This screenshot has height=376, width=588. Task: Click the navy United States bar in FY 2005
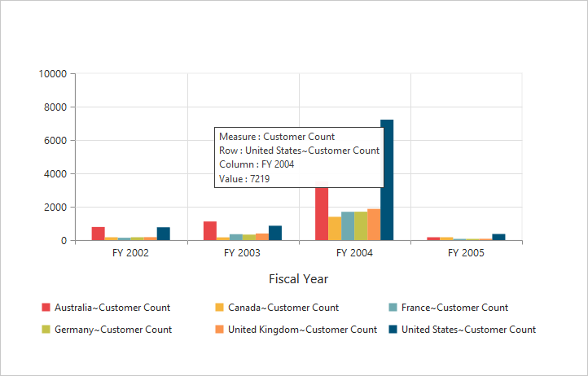498,238
